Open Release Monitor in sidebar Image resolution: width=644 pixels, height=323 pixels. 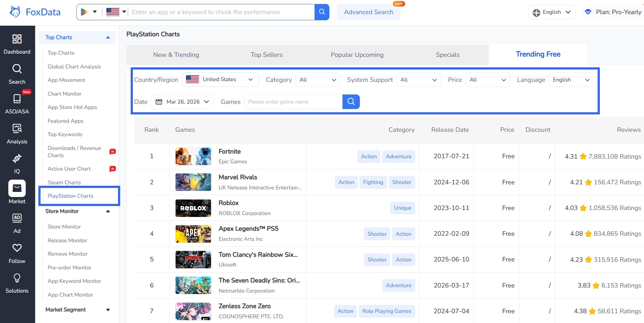tap(67, 240)
